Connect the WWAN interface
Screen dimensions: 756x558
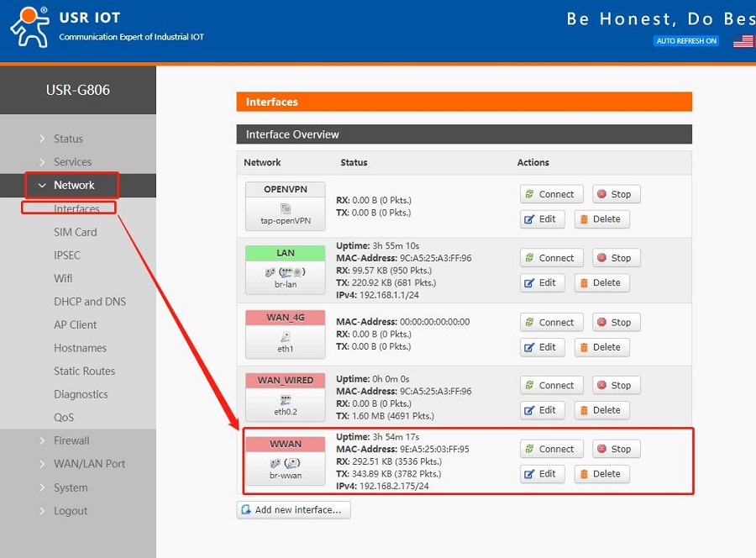click(552, 449)
